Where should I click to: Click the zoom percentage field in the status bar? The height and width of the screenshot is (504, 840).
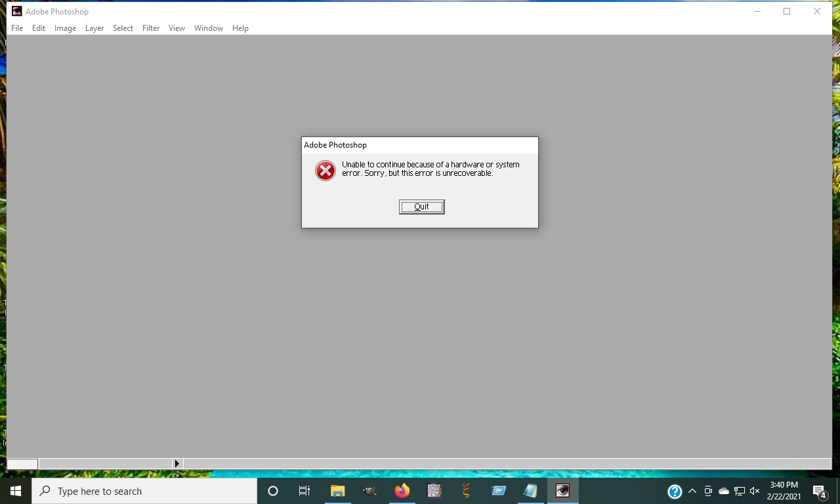[22, 463]
